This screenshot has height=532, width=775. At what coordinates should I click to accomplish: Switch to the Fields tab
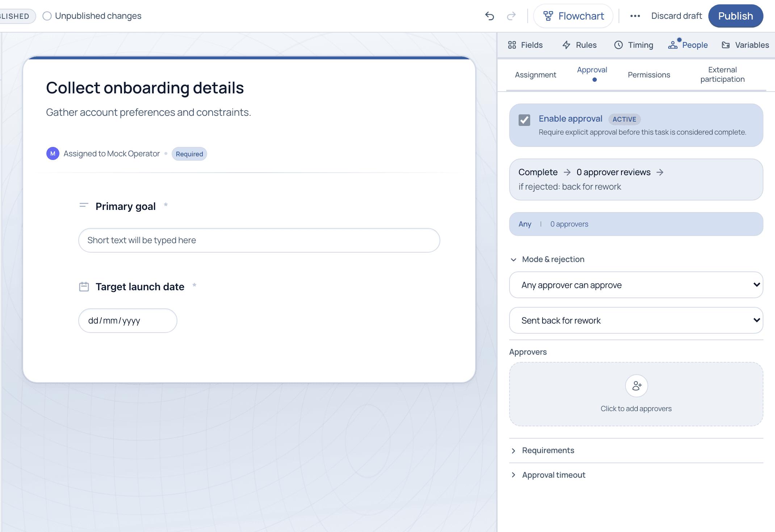(525, 45)
